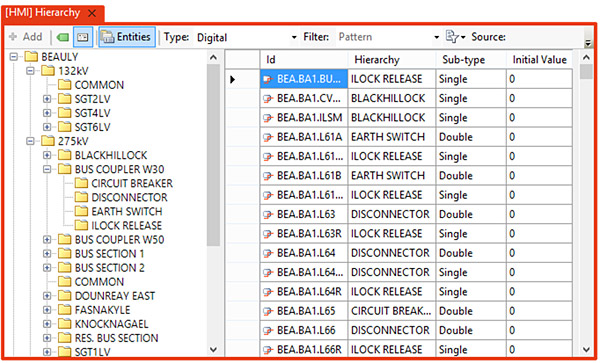Close the [HMI] Hierarchy tab
Image resolution: width=600 pixels, height=363 pixels.
(92, 13)
